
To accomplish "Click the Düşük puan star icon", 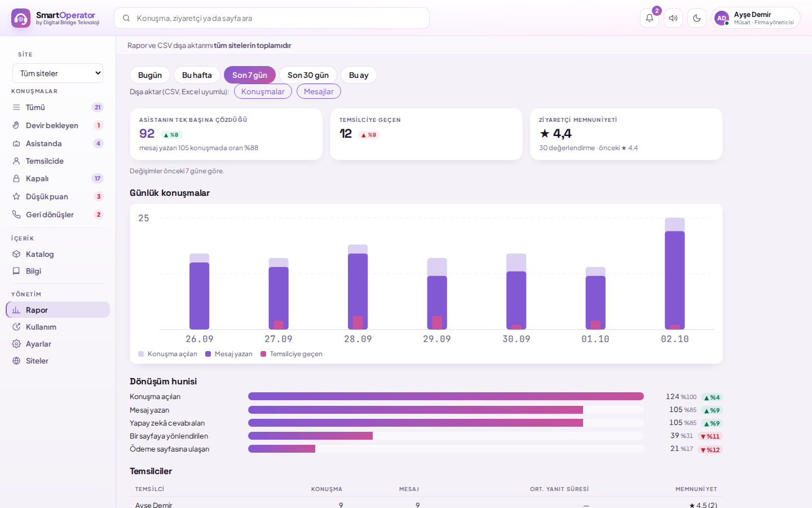I will click(x=16, y=196).
